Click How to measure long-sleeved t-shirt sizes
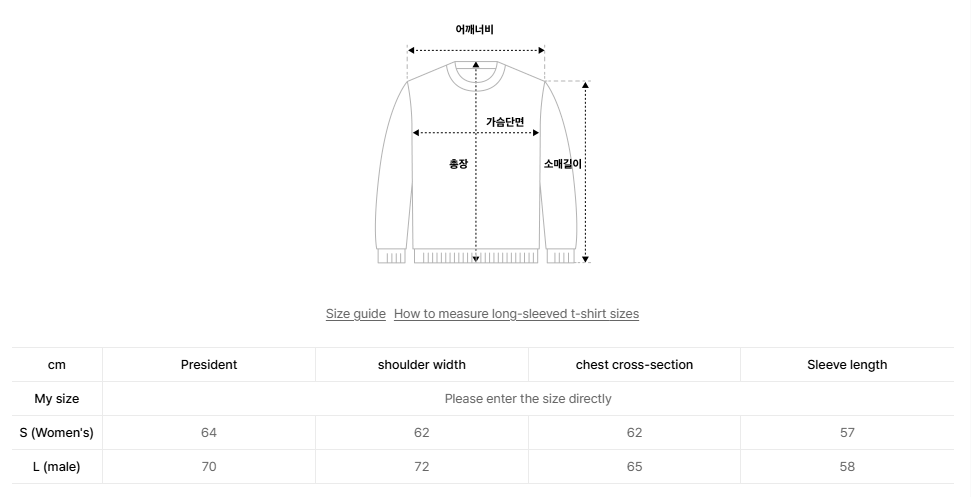The image size is (971, 497). pos(516,314)
